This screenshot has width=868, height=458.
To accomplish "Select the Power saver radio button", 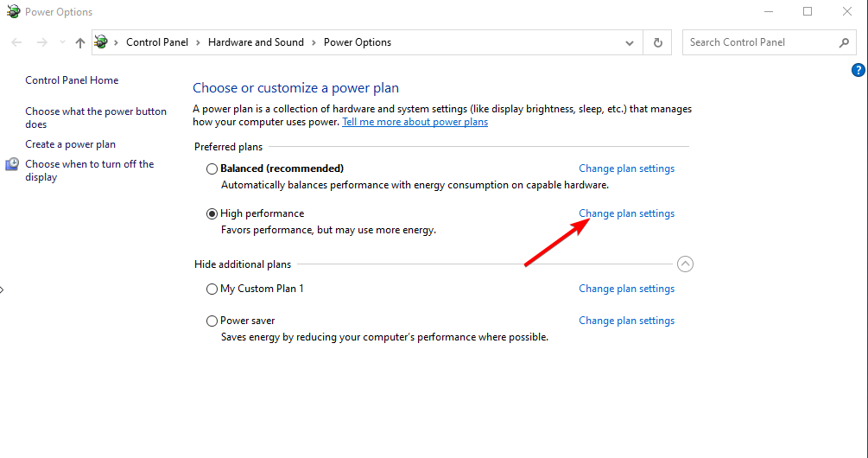I will pyautogui.click(x=212, y=321).
